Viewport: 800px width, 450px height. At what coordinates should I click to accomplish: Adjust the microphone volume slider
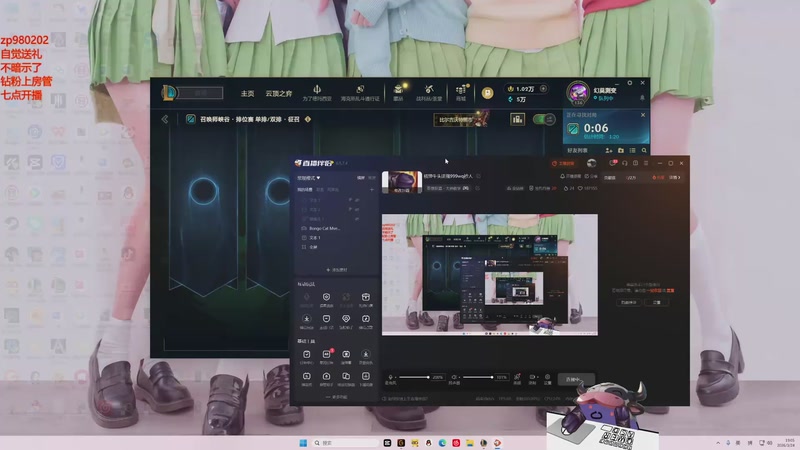click(414, 377)
